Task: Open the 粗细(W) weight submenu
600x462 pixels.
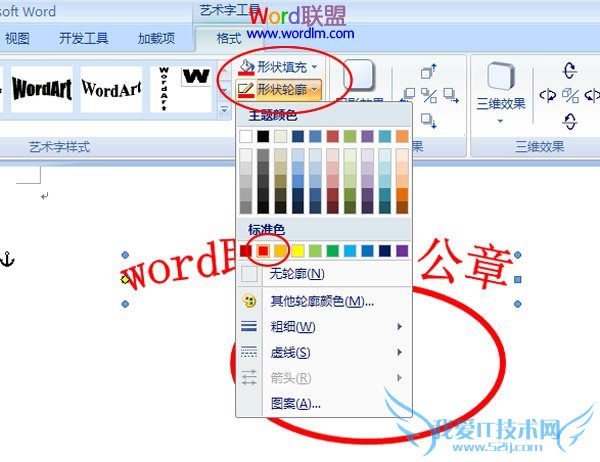Action: [x=324, y=327]
